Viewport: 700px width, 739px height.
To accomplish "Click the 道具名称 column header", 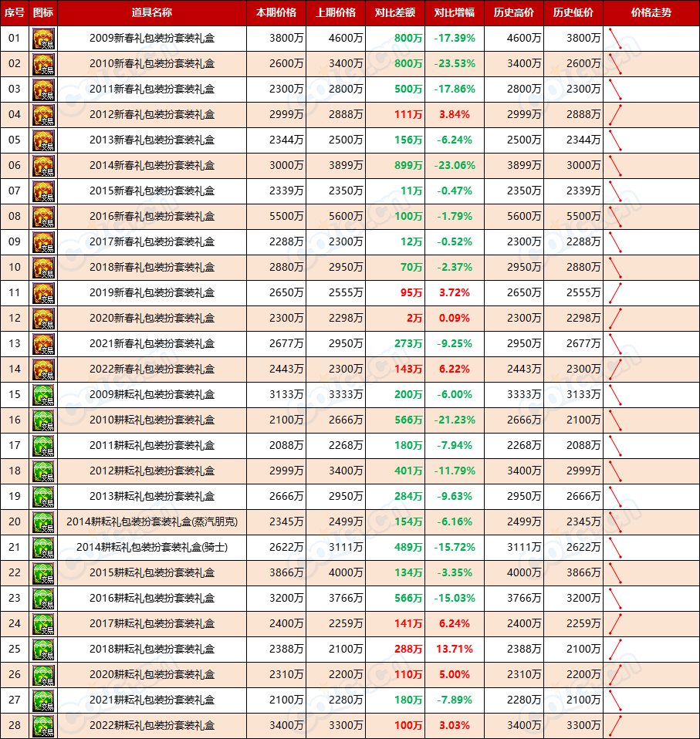I will pyautogui.click(x=152, y=13).
